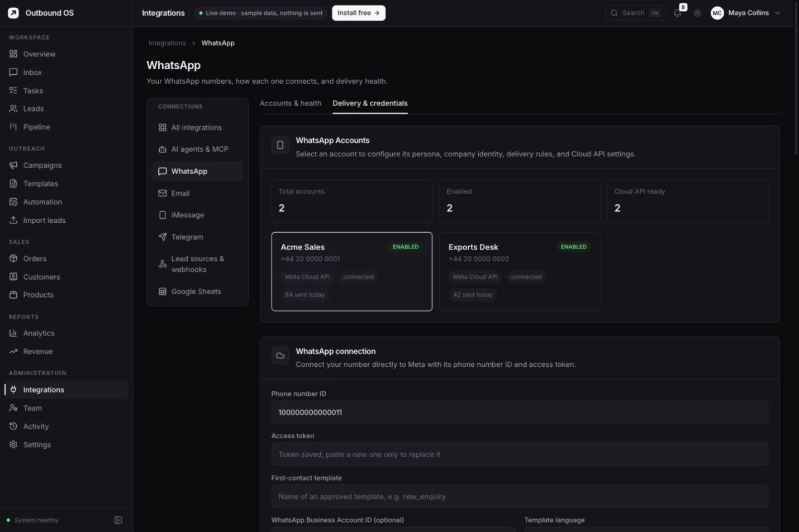Image resolution: width=799 pixels, height=532 pixels.
Task: Open All integrations in Connections menu
Action: pos(197,128)
